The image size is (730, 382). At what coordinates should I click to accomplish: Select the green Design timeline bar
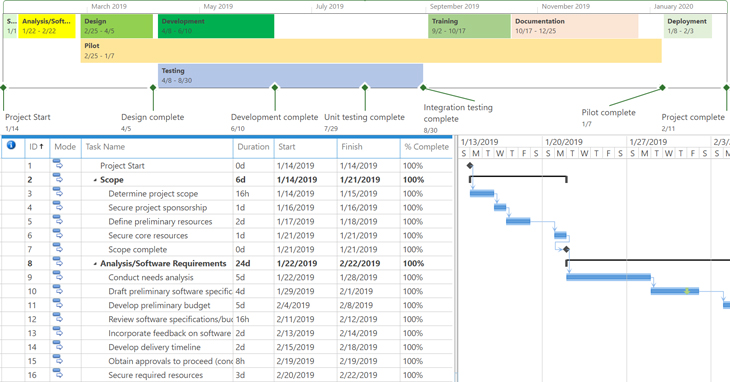[x=117, y=27]
